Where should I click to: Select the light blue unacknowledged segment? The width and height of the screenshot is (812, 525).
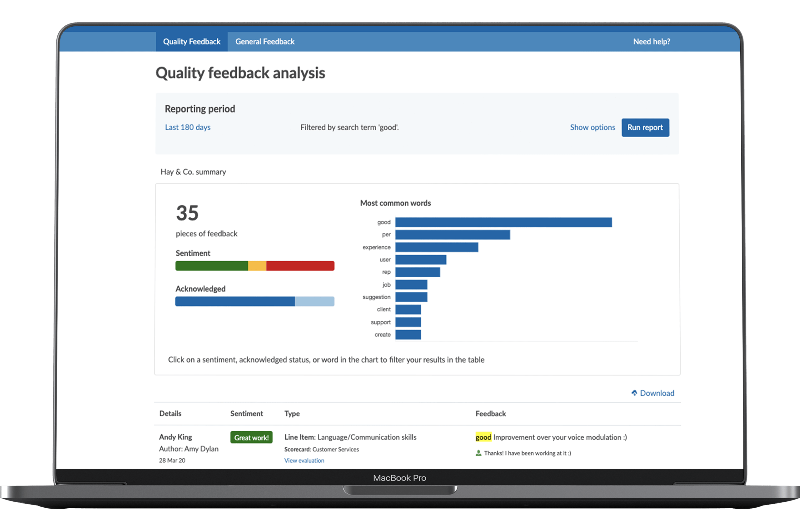314,301
